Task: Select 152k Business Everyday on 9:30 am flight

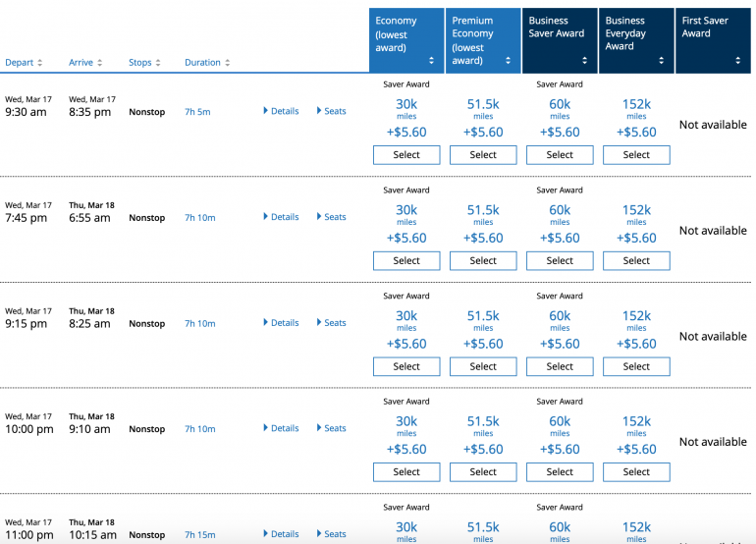Action: (636, 155)
